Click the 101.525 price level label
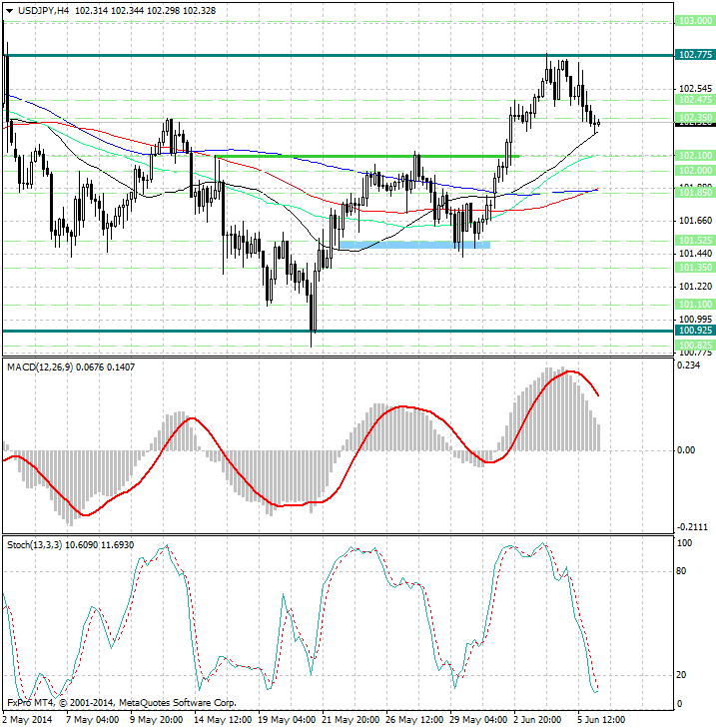716x728 pixels. [x=695, y=240]
